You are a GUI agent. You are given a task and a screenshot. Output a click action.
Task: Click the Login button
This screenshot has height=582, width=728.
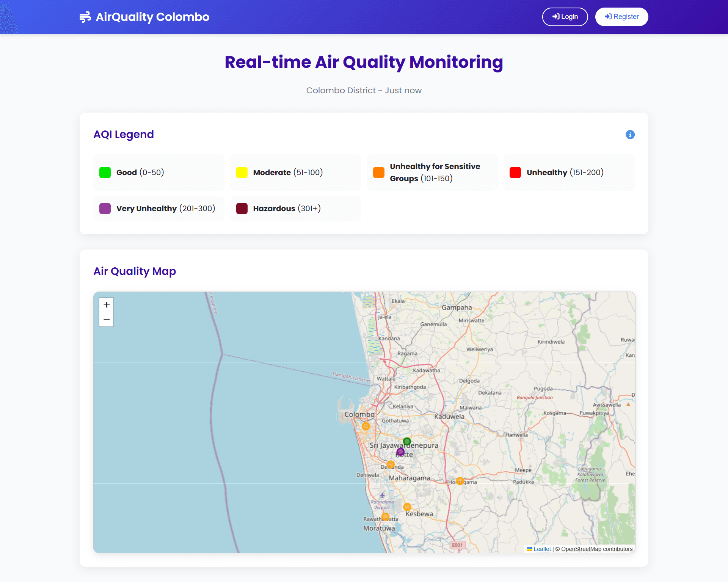tap(565, 17)
